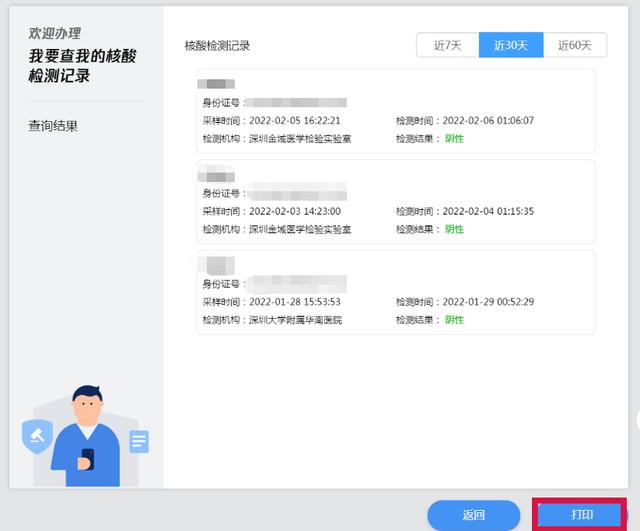
Task: Switch to the 近7天 tab
Action: point(447,45)
